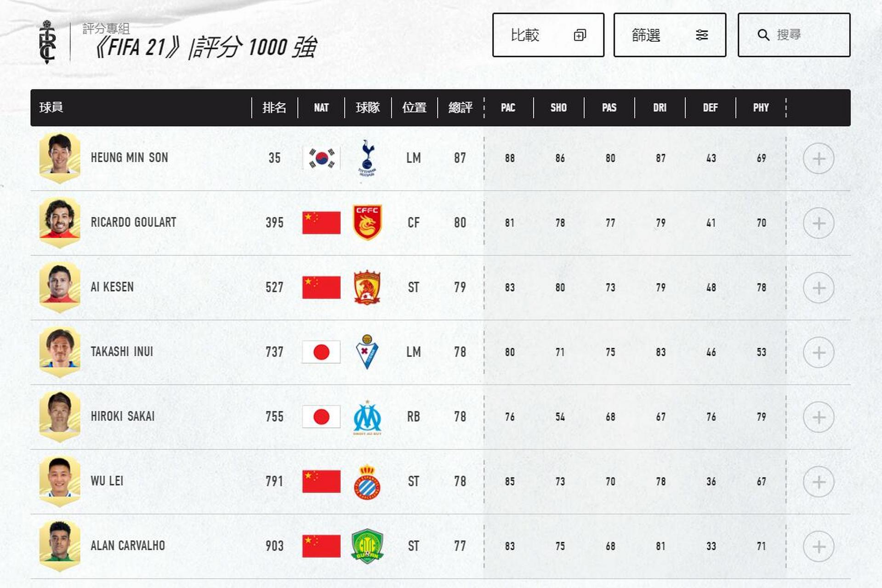Image resolution: width=882 pixels, height=588 pixels.
Task: Sort players by DEF header
Action: (710, 107)
